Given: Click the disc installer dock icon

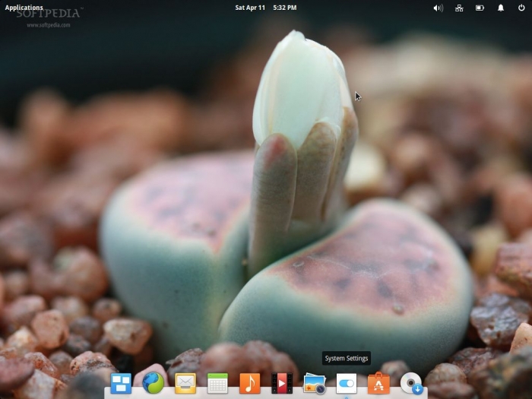Looking at the screenshot, I should pyautogui.click(x=411, y=383).
